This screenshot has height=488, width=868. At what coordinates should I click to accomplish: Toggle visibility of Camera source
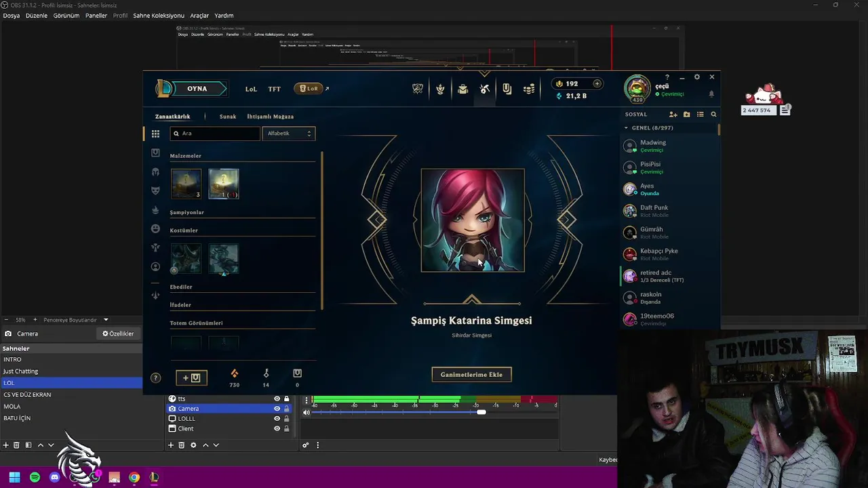(277, 409)
